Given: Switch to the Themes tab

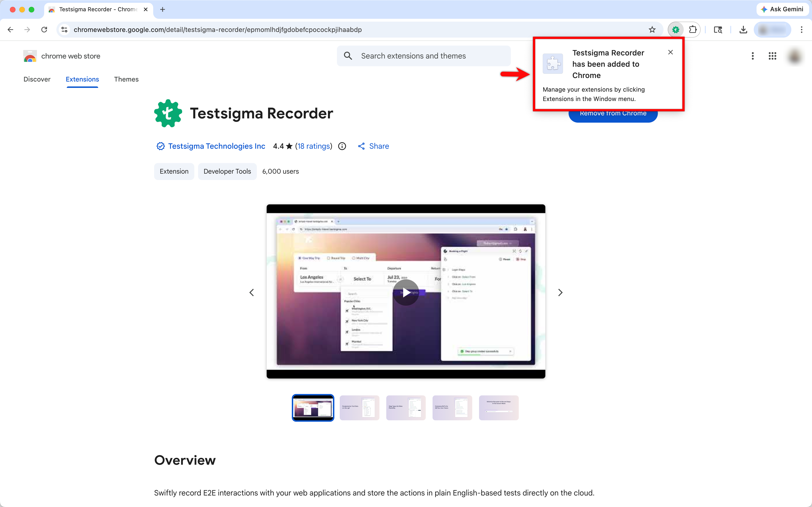Looking at the screenshot, I should click(126, 79).
